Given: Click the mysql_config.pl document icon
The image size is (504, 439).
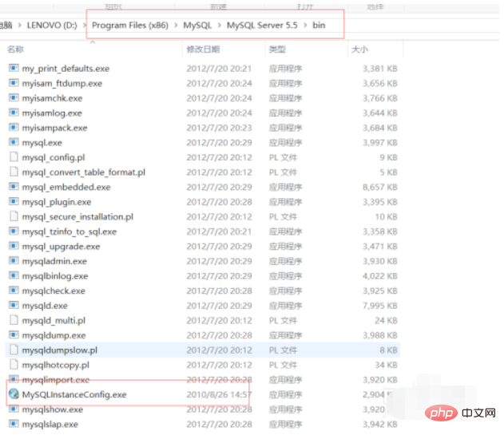Looking at the screenshot, I should point(14,157).
